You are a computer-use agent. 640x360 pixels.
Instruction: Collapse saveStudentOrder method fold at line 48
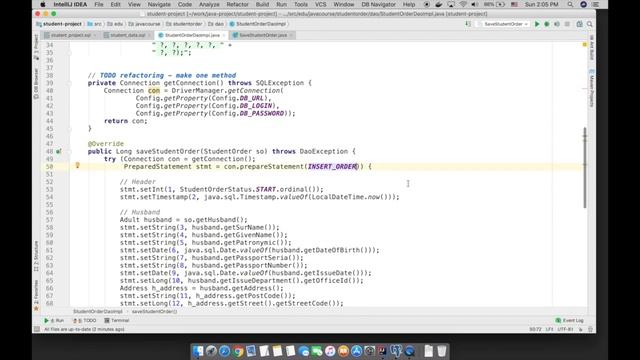(69, 151)
